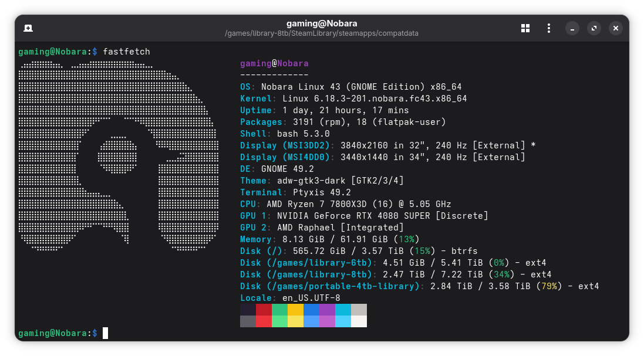Click the Display MSI4DD0 line
644x356 pixels.
pyautogui.click(x=383, y=157)
